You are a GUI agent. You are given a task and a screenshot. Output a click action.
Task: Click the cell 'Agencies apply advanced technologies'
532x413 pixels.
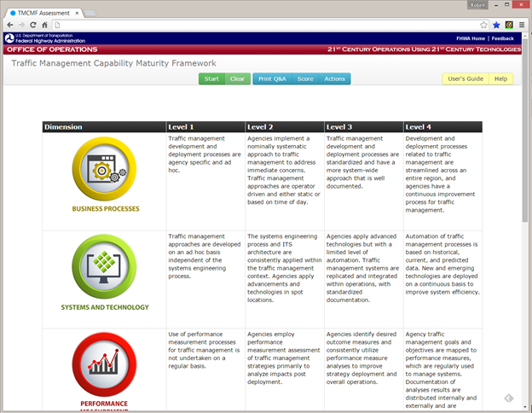364,280
